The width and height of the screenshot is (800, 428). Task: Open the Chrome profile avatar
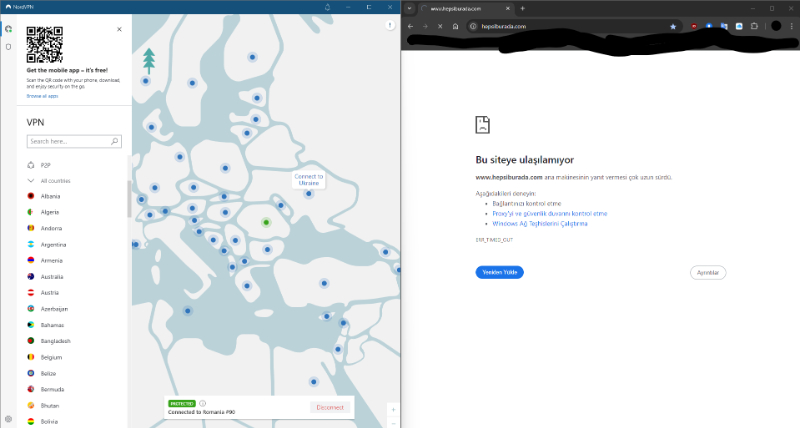tap(776, 26)
